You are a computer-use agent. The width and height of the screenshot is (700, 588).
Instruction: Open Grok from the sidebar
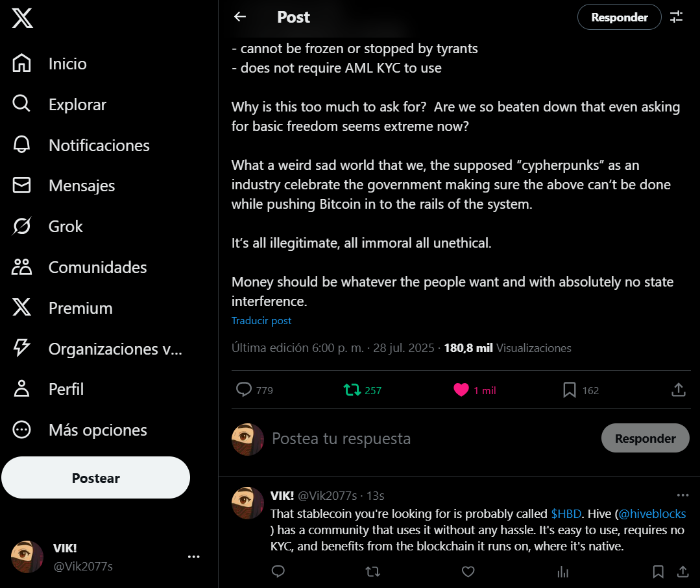pyautogui.click(x=48, y=227)
